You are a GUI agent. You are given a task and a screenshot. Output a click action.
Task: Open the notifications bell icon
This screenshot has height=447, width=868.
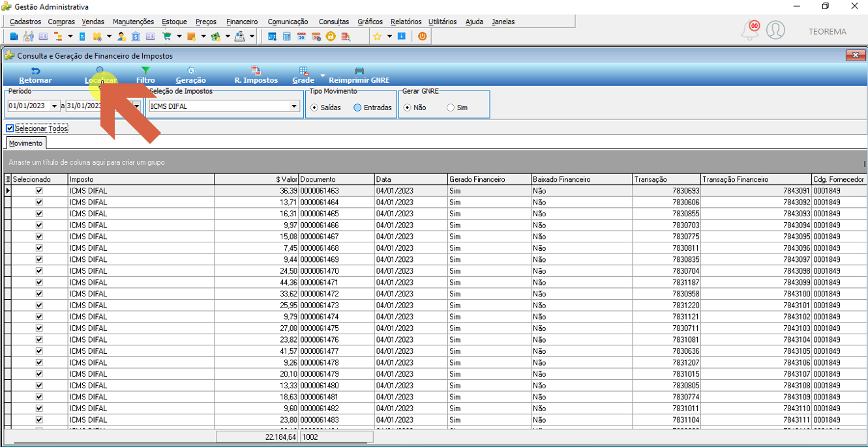click(751, 30)
